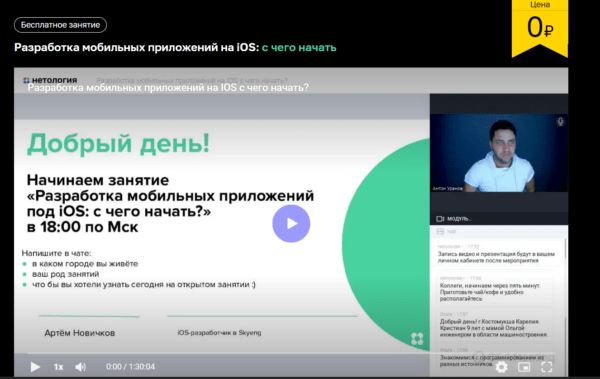The image size is (600, 379).
Task: Click the 0:00 / 1:30:04 time display
Action: 130,367
